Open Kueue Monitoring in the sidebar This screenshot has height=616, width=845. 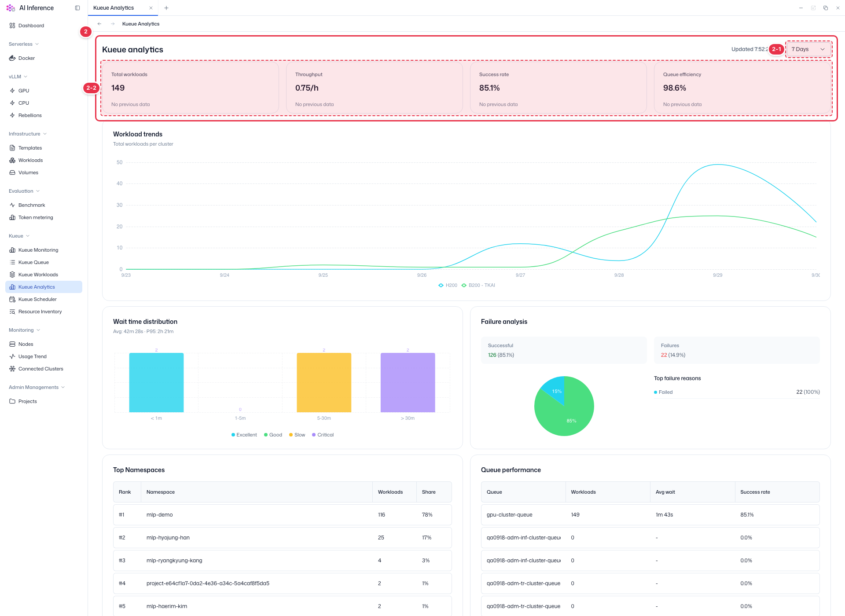pos(44,250)
